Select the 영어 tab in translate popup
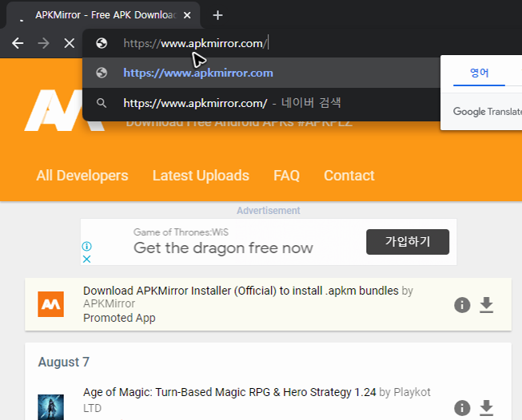 pos(479,73)
